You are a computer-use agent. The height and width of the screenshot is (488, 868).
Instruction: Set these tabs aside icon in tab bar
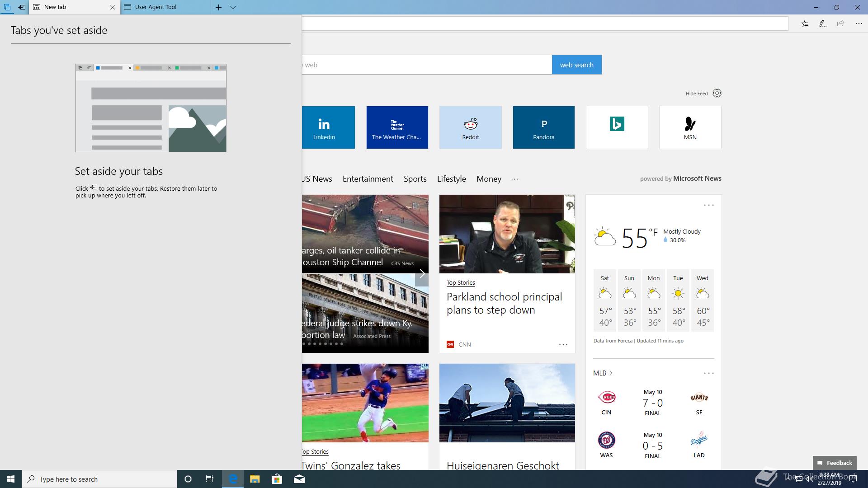click(22, 7)
